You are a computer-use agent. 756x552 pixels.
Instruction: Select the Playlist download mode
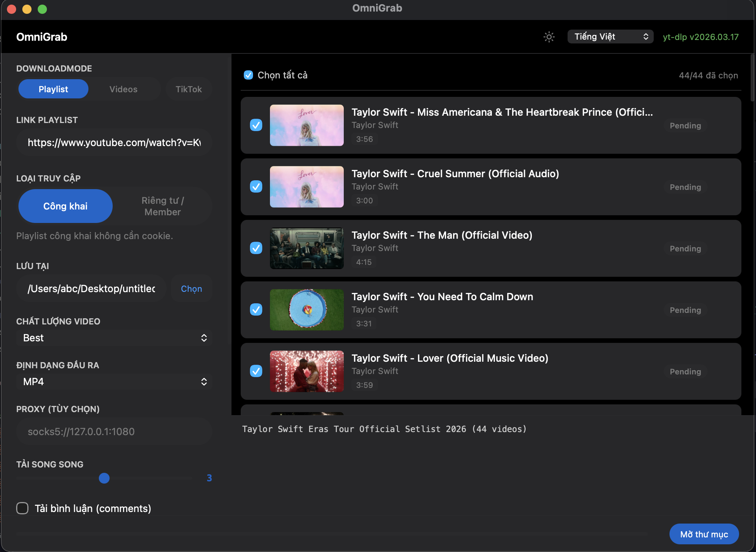coord(53,89)
